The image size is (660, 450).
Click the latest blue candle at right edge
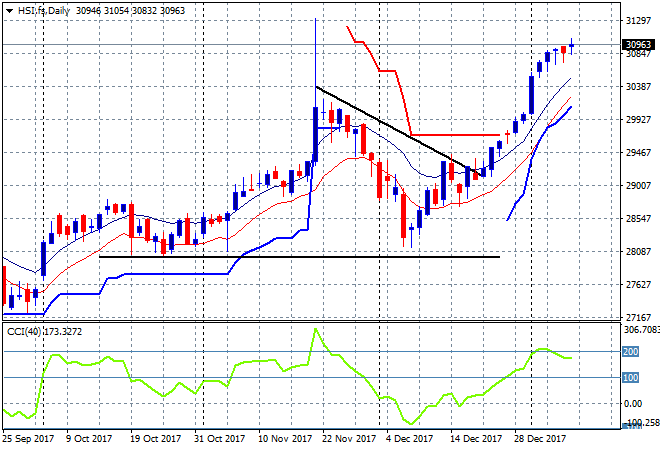[571, 45]
